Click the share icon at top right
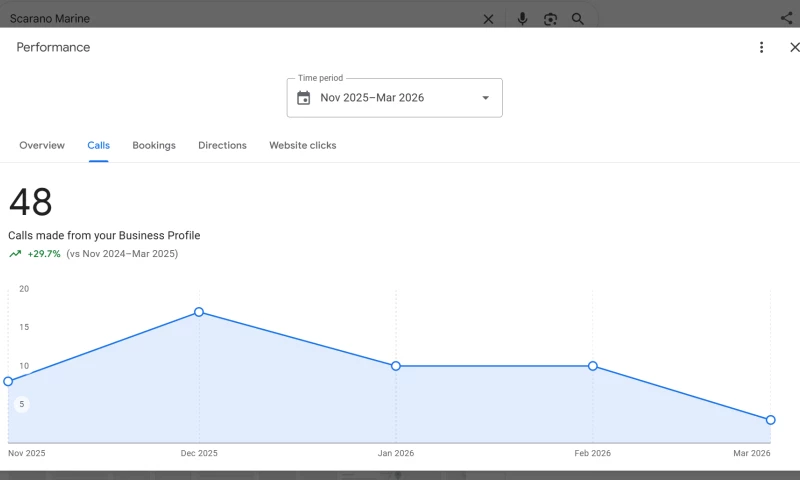 (786, 18)
